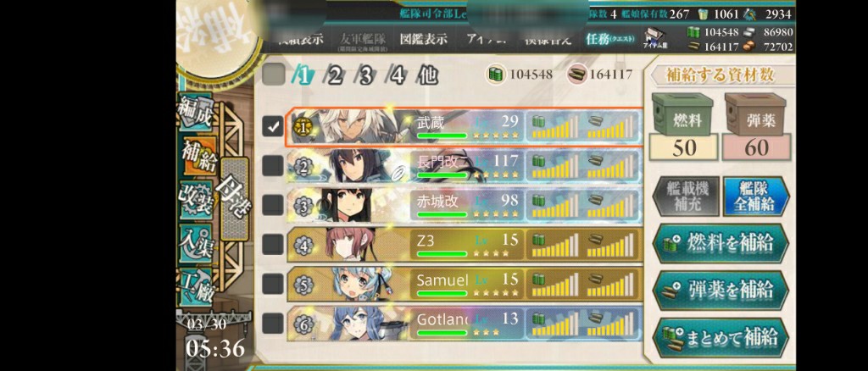
Task: Open the 任務 quest menu
Action: [610, 39]
